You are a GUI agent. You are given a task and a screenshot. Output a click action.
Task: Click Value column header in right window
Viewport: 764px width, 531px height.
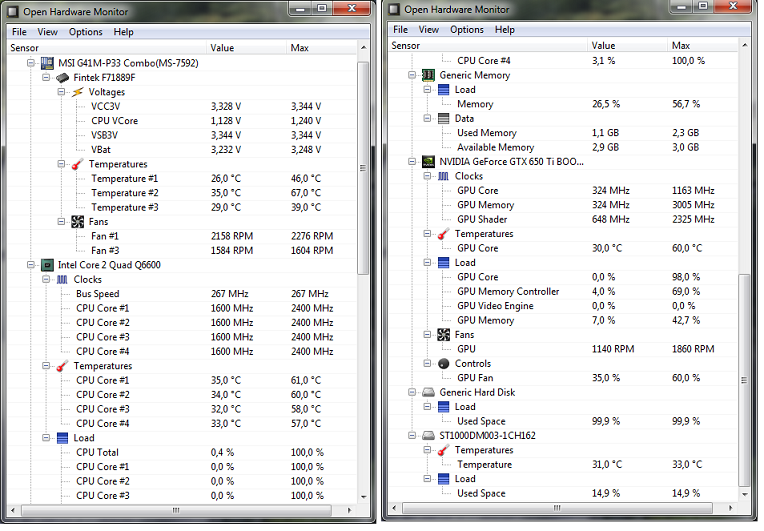[x=628, y=45]
